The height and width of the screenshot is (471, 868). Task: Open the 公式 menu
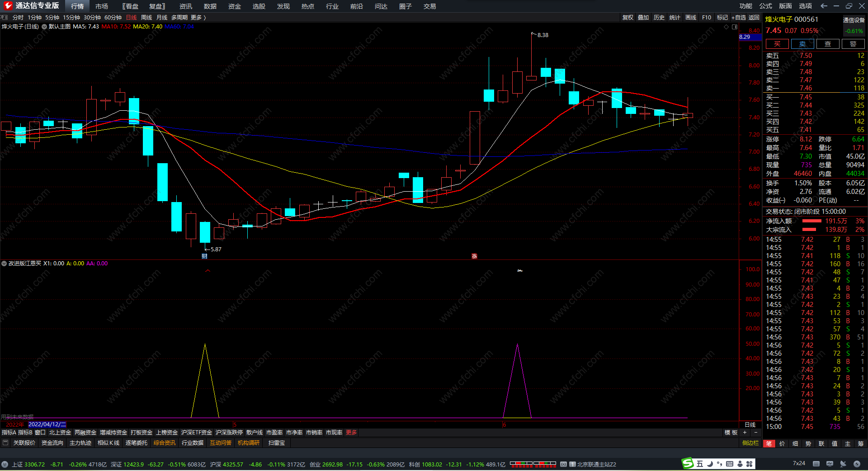point(766,6)
